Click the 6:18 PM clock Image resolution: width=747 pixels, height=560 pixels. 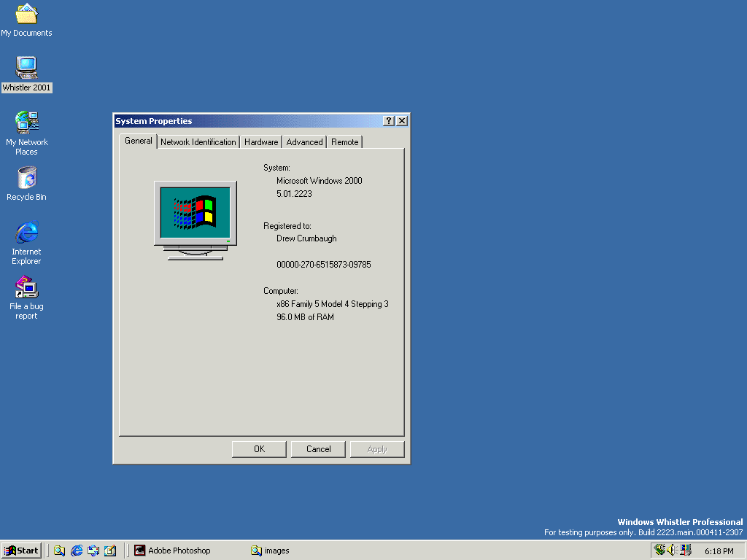(x=719, y=551)
